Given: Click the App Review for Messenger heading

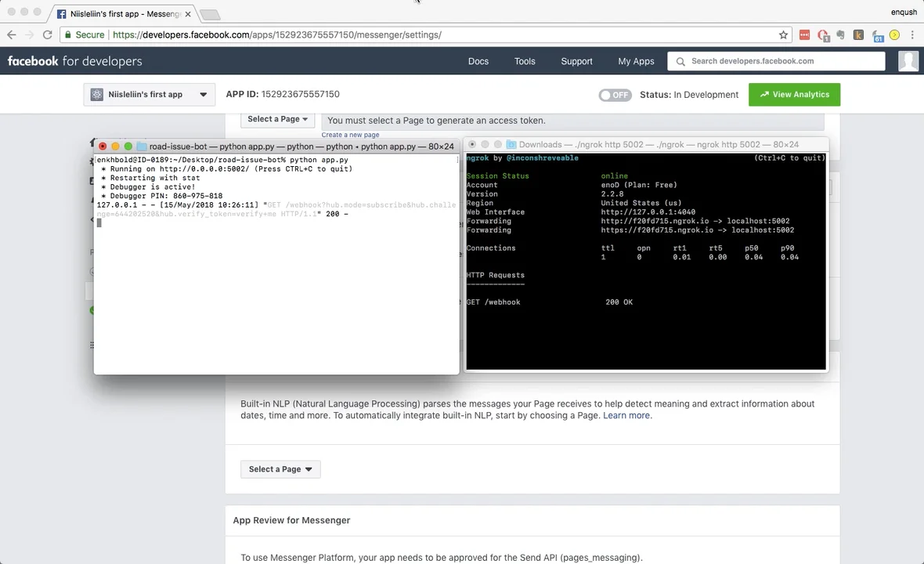Looking at the screenshot, I should point(291,520).
